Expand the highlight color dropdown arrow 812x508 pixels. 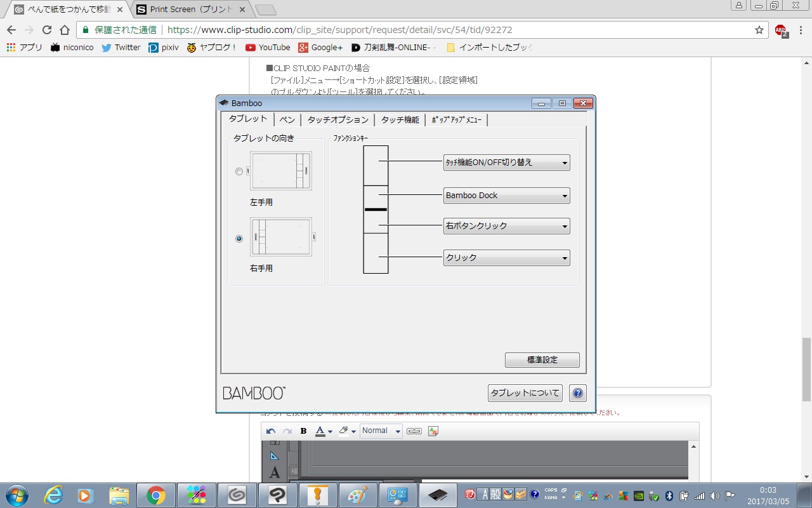click(353, 432)
